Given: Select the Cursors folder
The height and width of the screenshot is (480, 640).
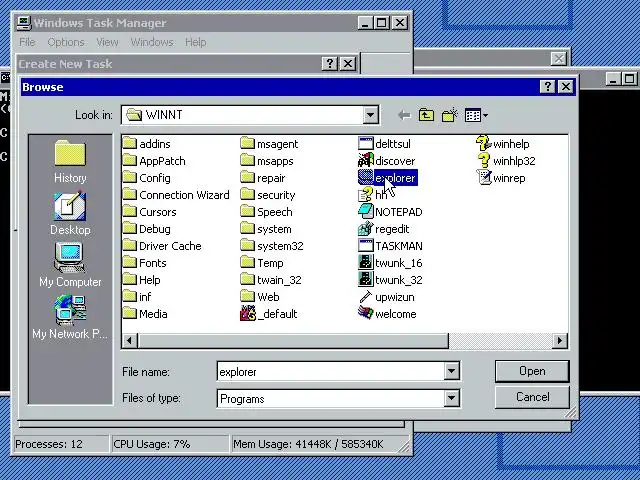Looking at the screenshot, I should [x=150, y=212].
